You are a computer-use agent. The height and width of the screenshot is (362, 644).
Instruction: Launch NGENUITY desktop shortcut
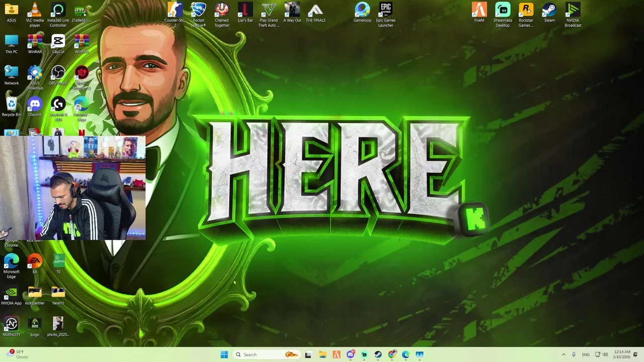(x=11, y=327)
